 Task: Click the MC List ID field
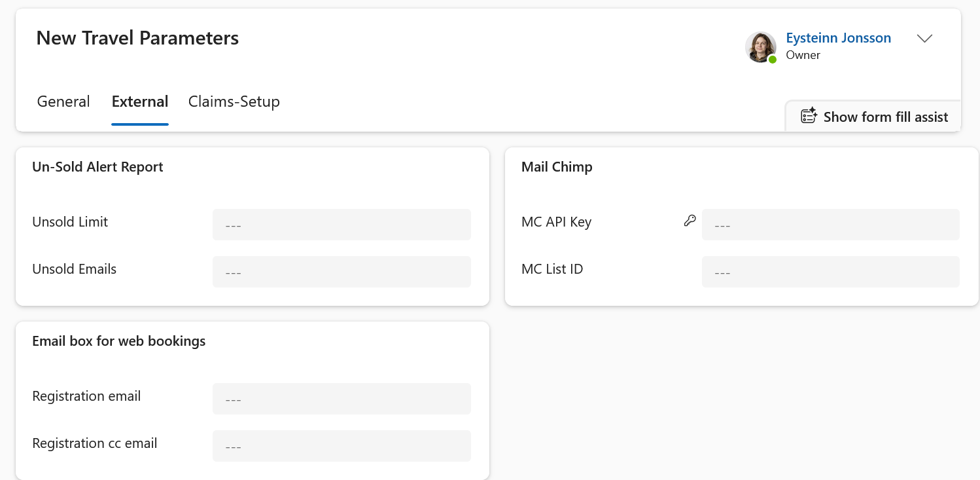point(831,272)
